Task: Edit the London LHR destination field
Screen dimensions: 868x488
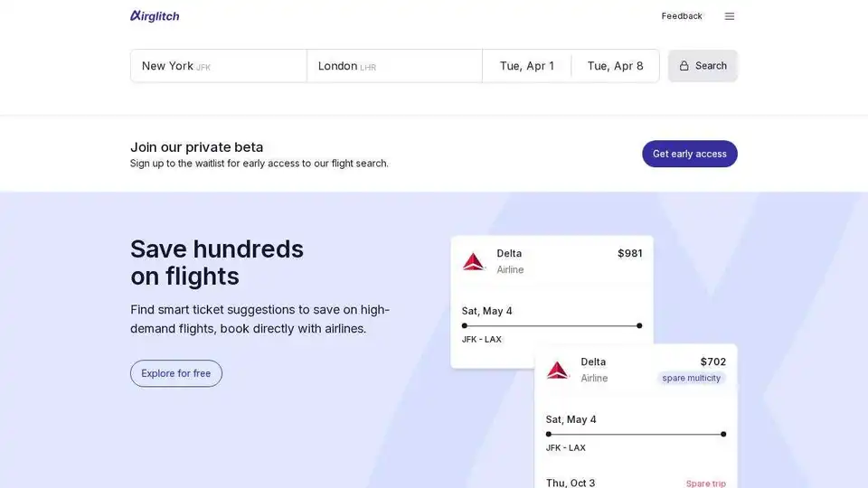Action: pyautogui.click(x=394, y=66)
